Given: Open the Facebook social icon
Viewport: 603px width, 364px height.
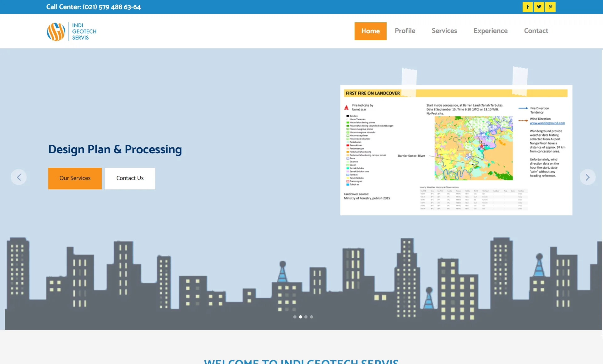Looking at the screenshot, I should (x=528, y=7).
